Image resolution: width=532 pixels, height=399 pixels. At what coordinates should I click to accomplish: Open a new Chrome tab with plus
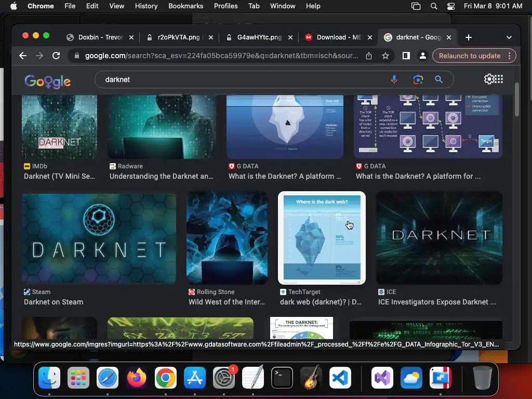click(x=469, y=37)
